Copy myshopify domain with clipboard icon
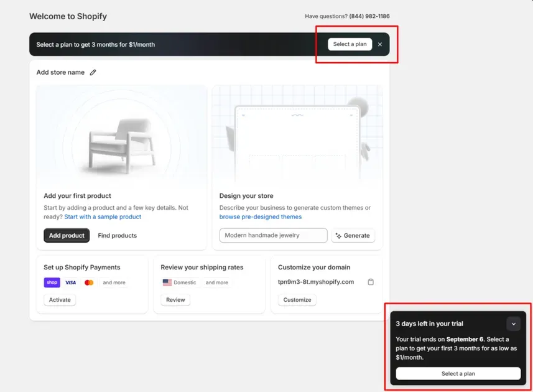533x392 pixels. 371,282
